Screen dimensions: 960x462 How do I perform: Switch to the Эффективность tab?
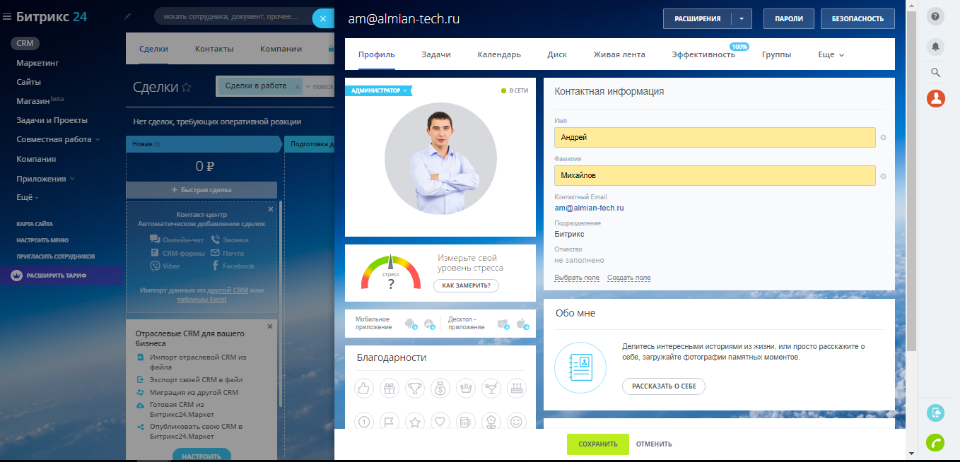point(703,54)
